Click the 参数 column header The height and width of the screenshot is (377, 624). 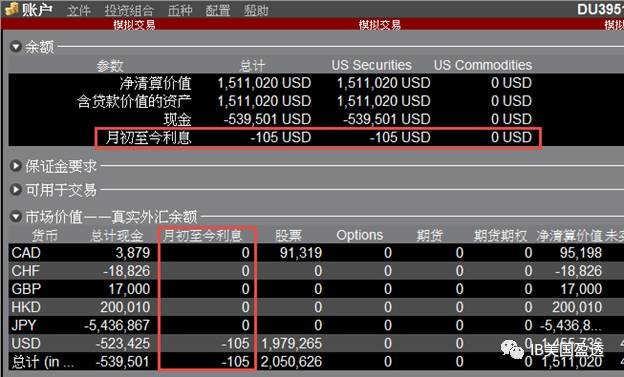click(110, 65)
